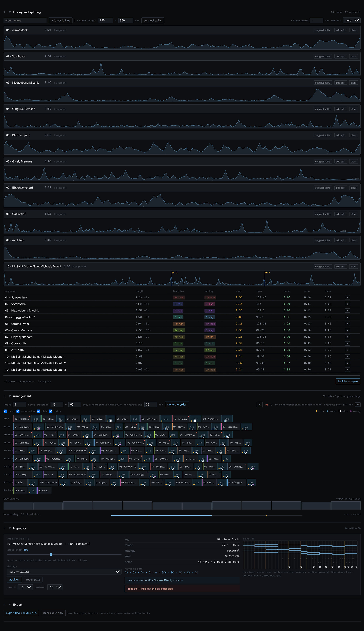Click the silence guard field
Image resolution: width=364 pixels, height=631 pixels.
click(316, 21)
